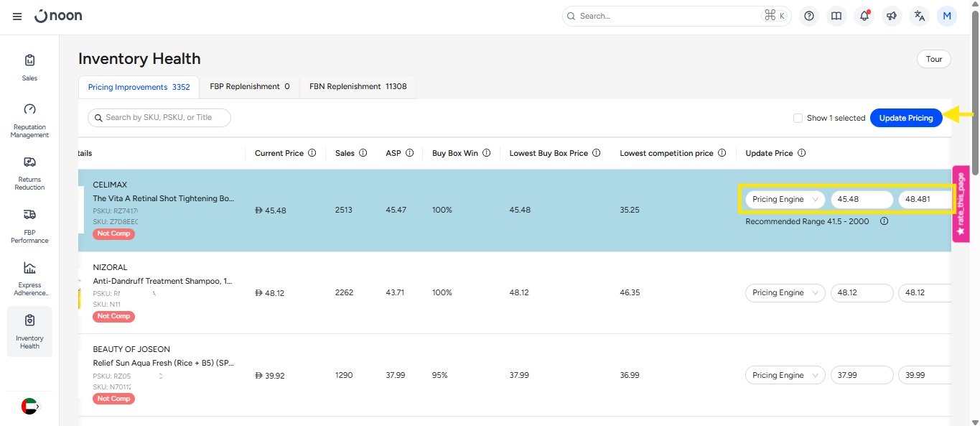
Task: Open the guide book icon
Action: click(x=836, y=16)
